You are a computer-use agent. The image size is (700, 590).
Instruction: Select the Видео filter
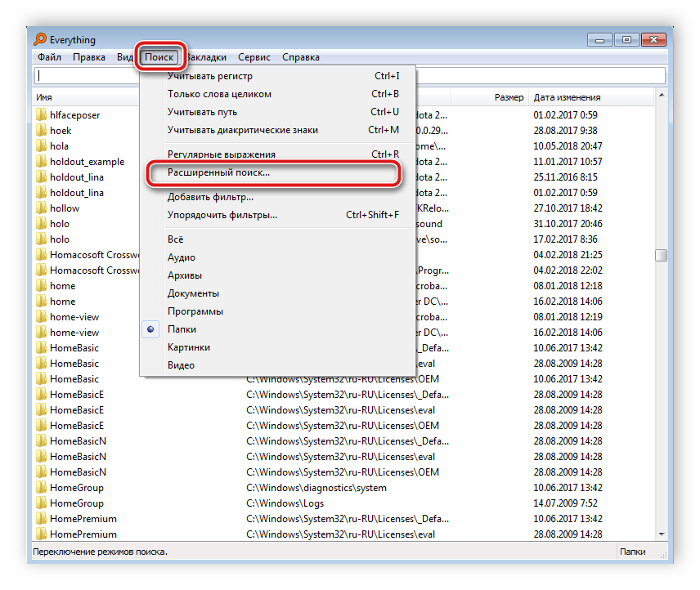pyautogui.click(x=278, y=364)
